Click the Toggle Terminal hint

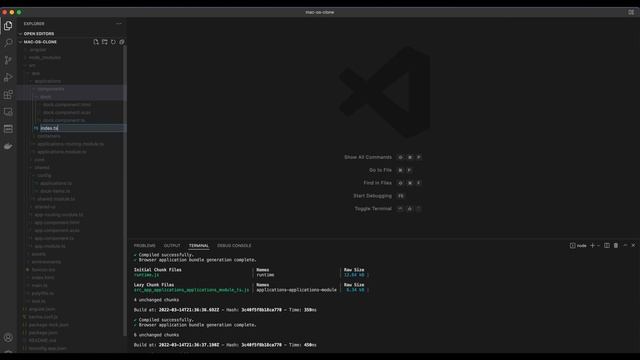[373, 209]
